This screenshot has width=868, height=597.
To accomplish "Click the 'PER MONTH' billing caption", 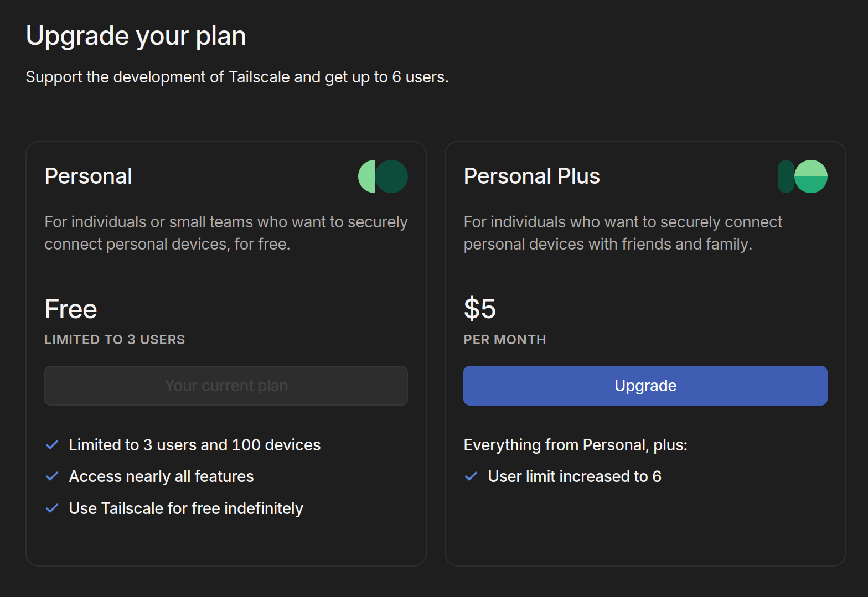I will (505, 340).
